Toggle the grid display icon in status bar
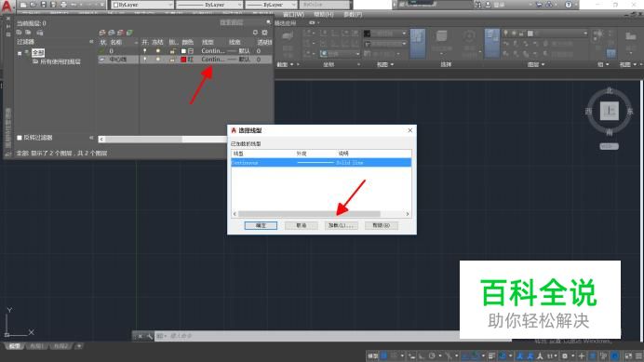This screenshot has height=362, width=644. (x=384, y=355)
